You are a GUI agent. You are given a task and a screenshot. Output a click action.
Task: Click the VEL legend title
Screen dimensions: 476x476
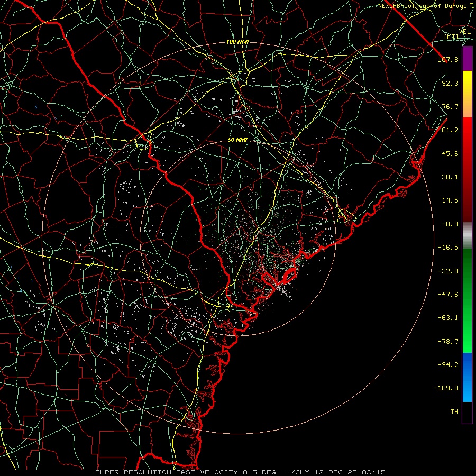[464, 32]
